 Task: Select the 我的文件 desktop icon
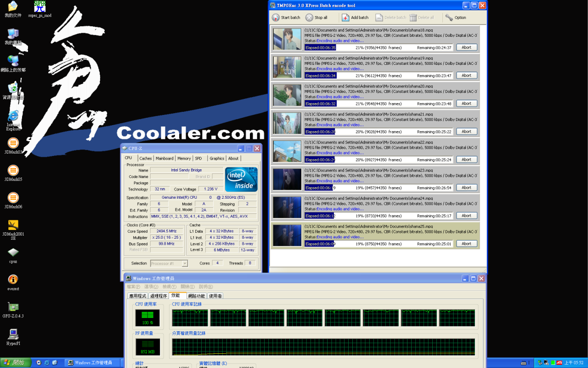pyautogui.click(x=13, y=9)
